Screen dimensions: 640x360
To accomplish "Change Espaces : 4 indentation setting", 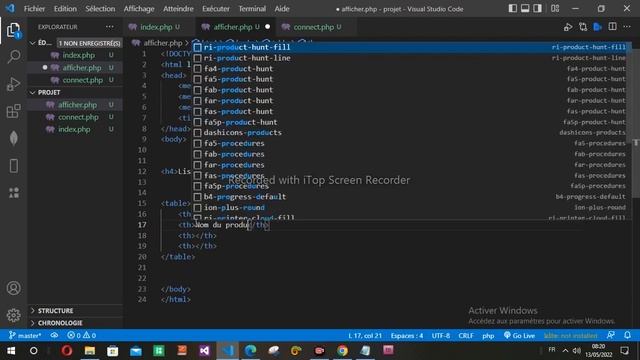I will 407,336.
